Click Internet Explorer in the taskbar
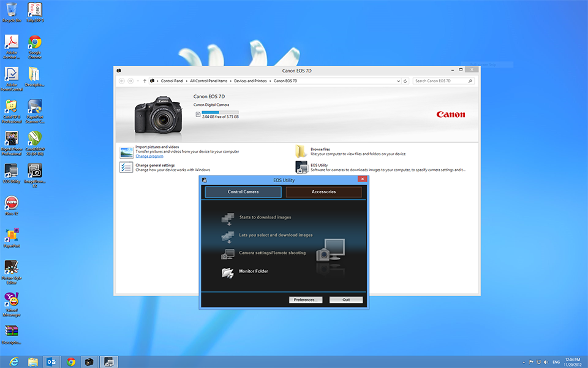This screenshot has width=588, height=368. tap(13, 362)
